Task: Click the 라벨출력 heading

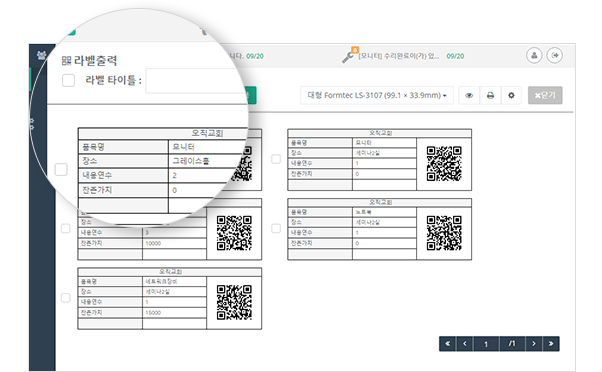Action: pos(95,61)
